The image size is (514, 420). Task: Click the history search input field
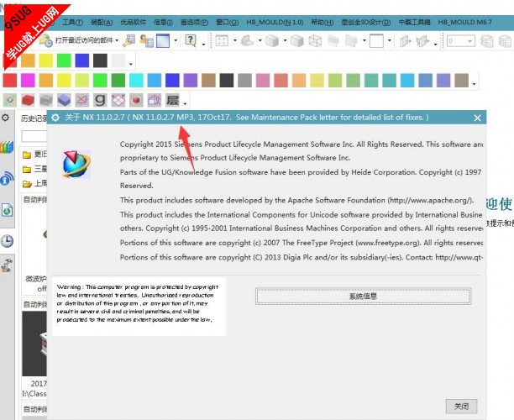point(34,136)
